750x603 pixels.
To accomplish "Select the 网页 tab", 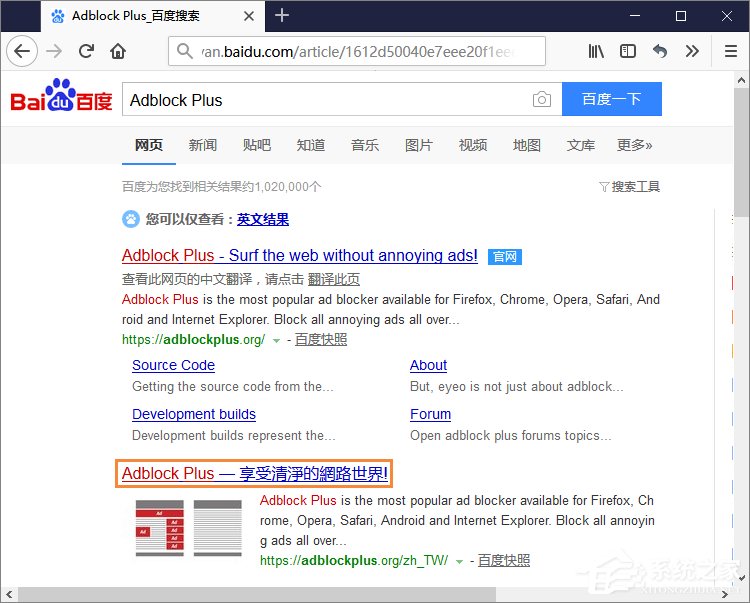I will pos(149,144).
